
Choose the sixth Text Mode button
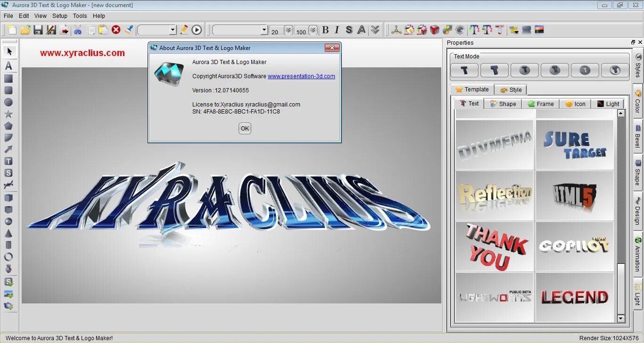pyautogui.click(x=615, y=70)
